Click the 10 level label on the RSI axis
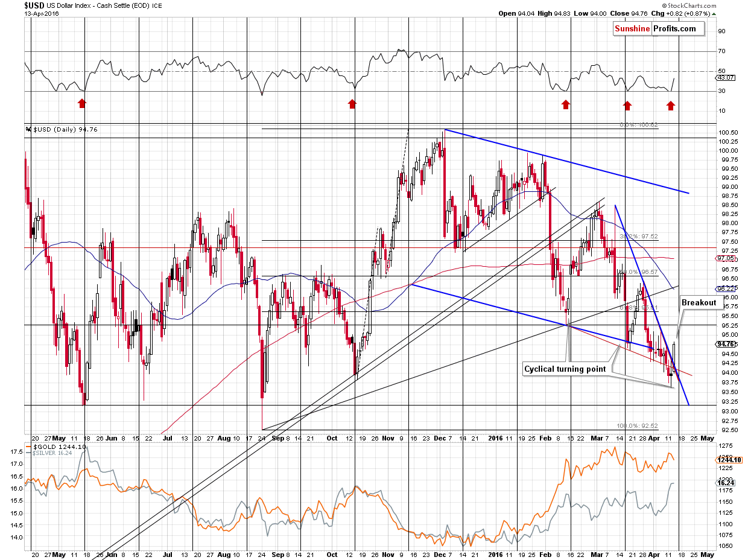 point(722,111)
